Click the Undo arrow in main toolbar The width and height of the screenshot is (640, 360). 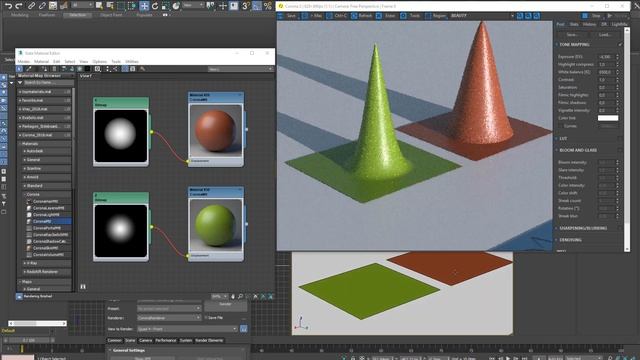pyautogui.click(x=8, y=6)
